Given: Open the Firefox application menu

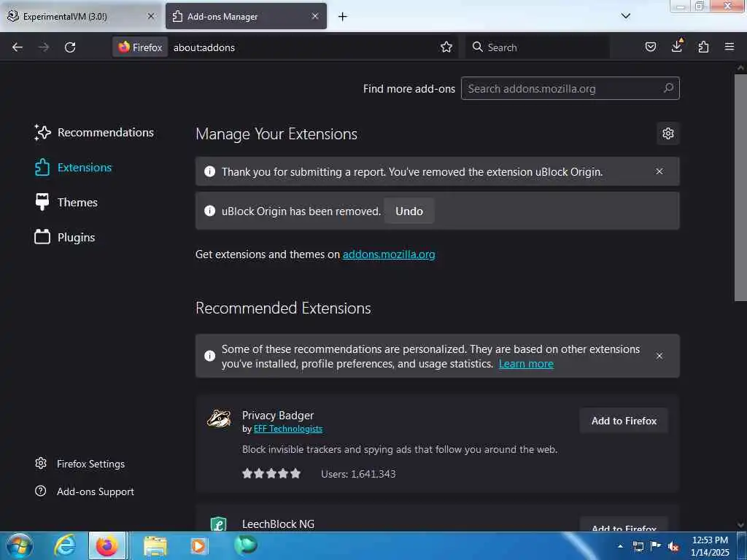Looking at the screenshot, I should pos(729,47).
